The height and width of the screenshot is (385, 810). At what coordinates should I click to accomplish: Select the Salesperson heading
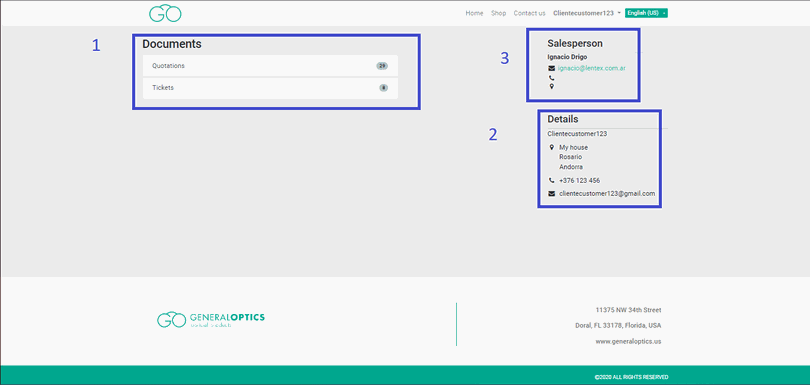pos(575,43)
